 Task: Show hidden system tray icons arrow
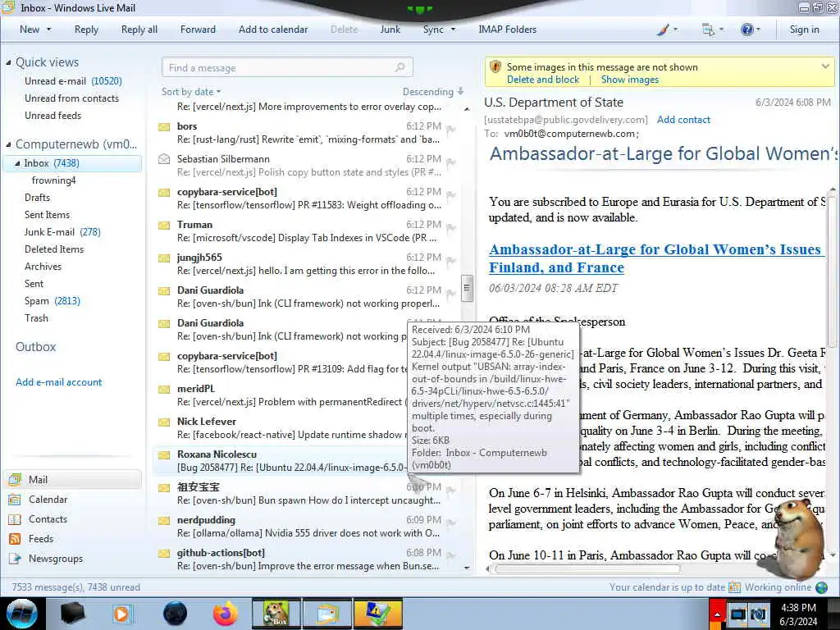[717, 614]
